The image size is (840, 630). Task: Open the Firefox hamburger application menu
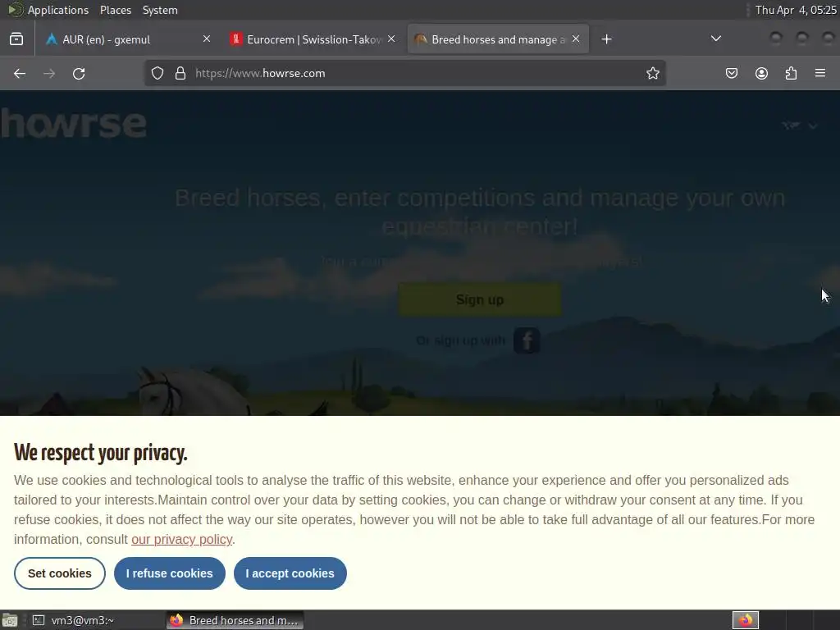(820, 73)
